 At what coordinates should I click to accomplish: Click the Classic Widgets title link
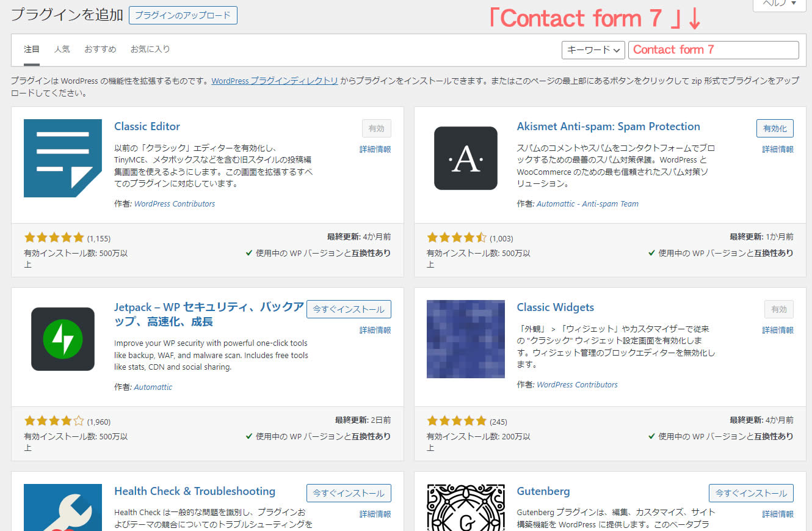555,307
